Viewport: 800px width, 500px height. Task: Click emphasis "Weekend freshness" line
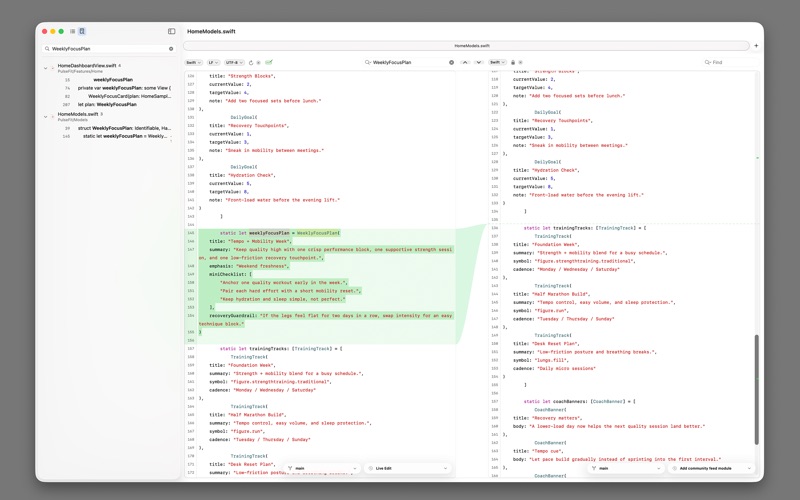[x=249, y=266]
